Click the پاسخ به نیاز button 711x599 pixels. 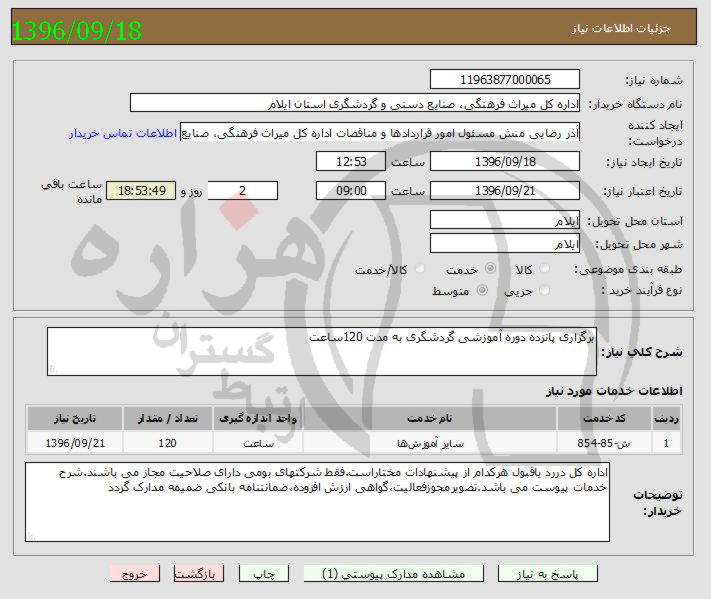(547, 574)
